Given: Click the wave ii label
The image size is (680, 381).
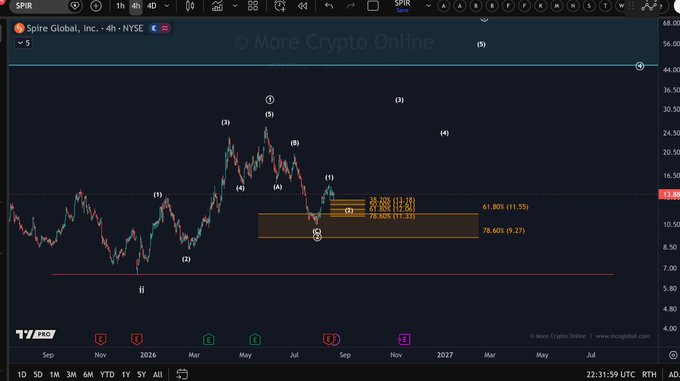Looking at the screenshot, I should (141, 290).
